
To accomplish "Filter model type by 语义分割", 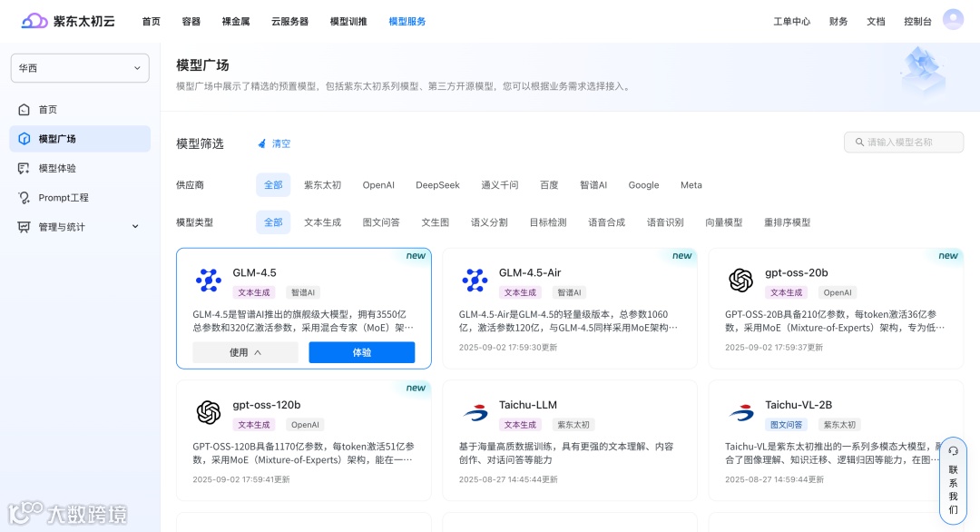I will [489, 222].
